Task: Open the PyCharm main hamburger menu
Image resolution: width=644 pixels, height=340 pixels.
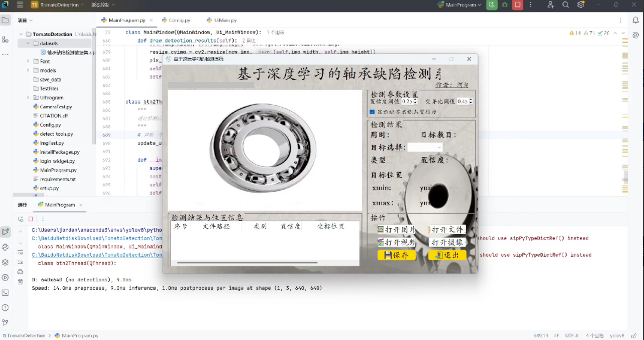Action: pos(20,5)
